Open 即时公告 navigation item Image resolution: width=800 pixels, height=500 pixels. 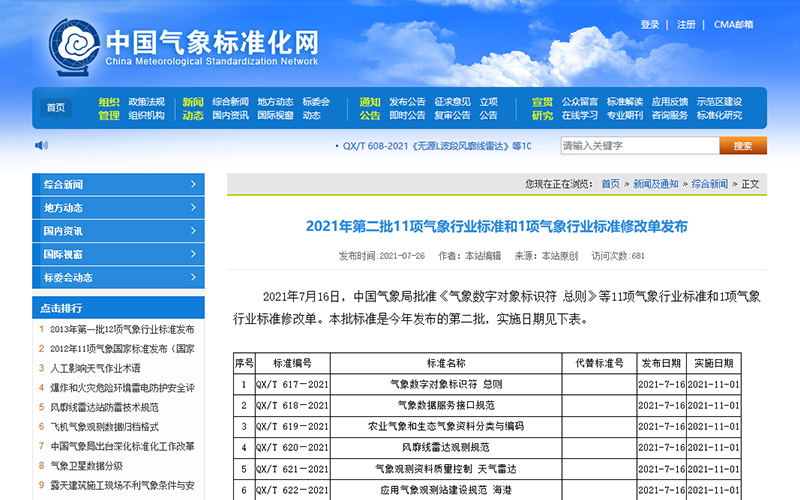[x=407, y=115]
